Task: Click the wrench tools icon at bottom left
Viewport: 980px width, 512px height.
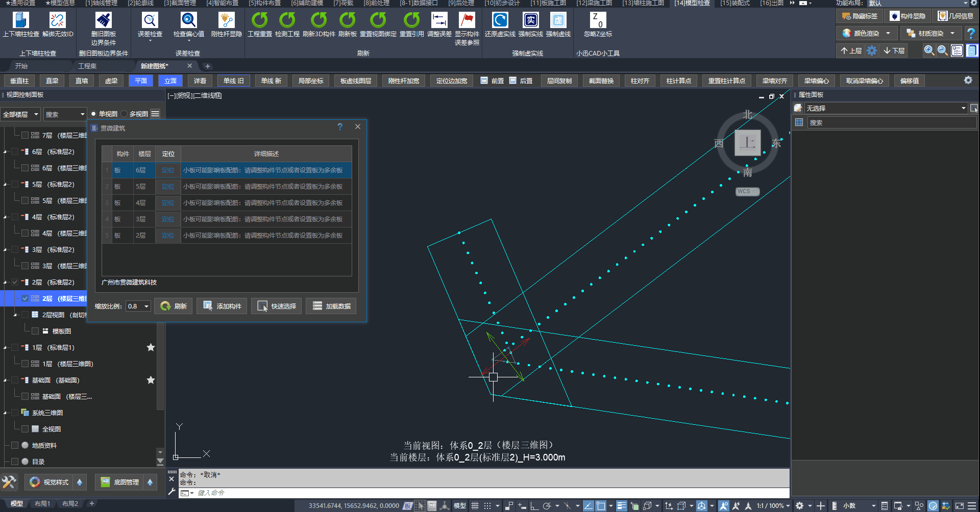Action: 9,482
